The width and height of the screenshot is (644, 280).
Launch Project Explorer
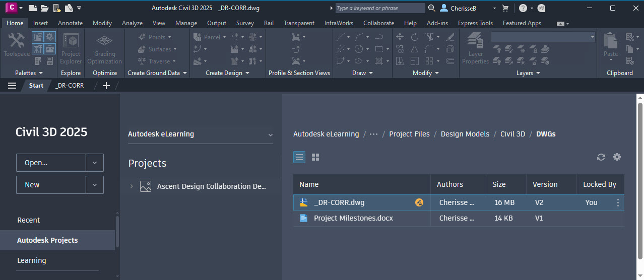(x=71, y=48)
